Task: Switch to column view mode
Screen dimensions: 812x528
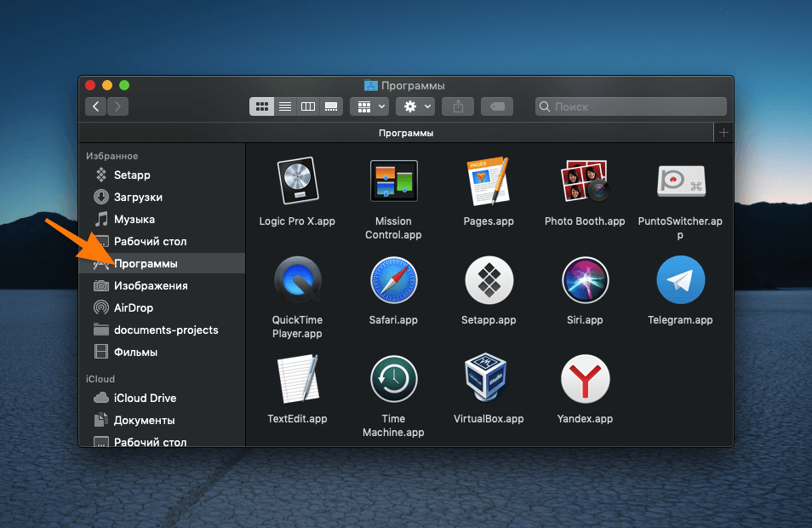Action: 307,106
